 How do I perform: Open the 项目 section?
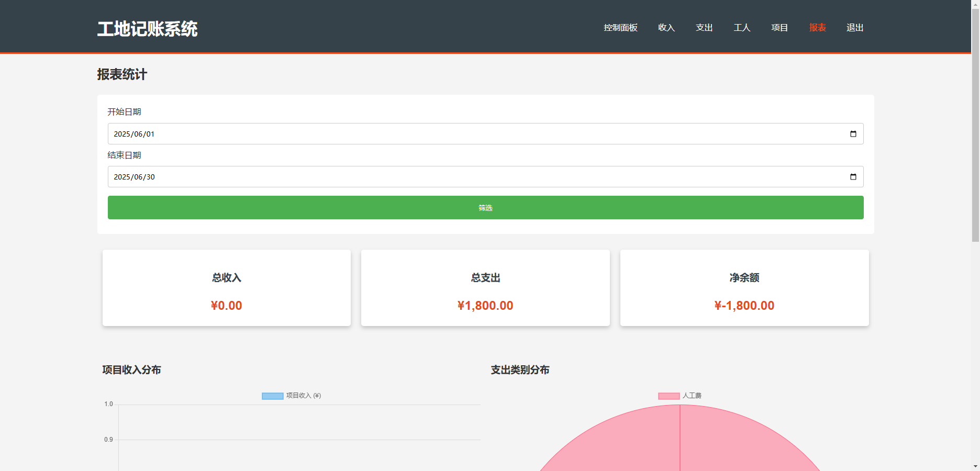[x=779, y=28]
